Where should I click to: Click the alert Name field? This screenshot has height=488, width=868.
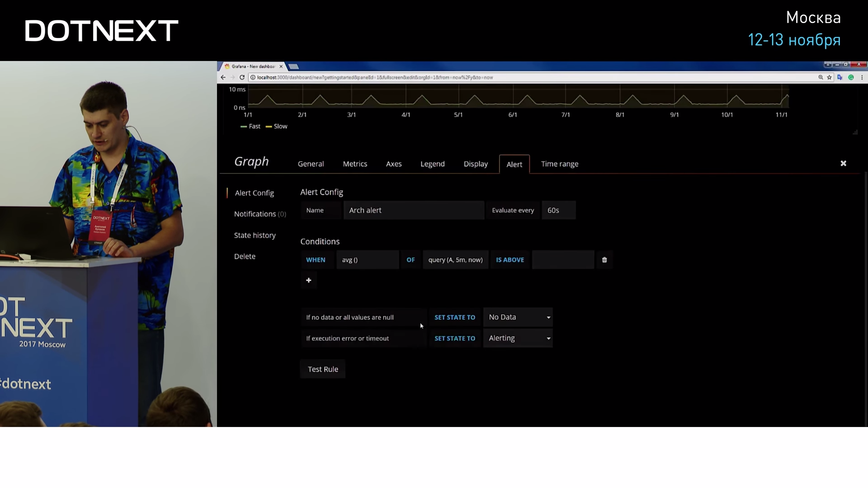click(413, 211)
